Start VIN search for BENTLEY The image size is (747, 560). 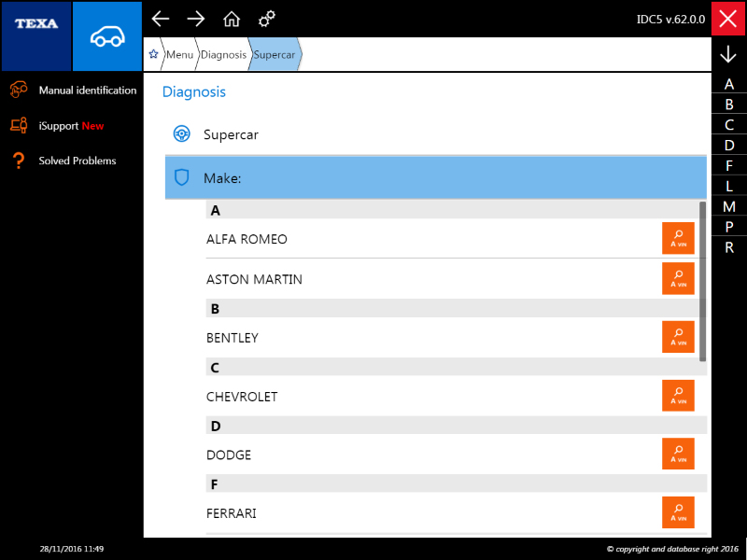[678, 337]
